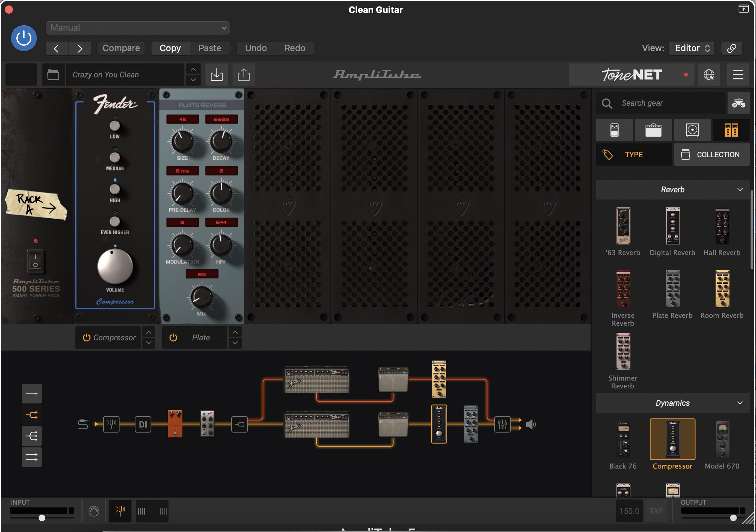Image resolution: width=756 pixels, height=532 pixels.
Task: Click the tuner block in signal chain
Action: (112, 424)
